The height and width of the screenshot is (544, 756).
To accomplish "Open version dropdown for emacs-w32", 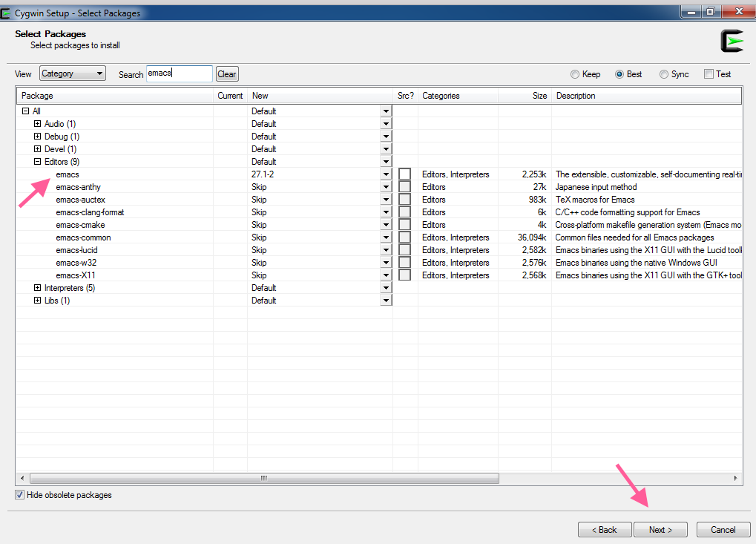I will (386, 263).
